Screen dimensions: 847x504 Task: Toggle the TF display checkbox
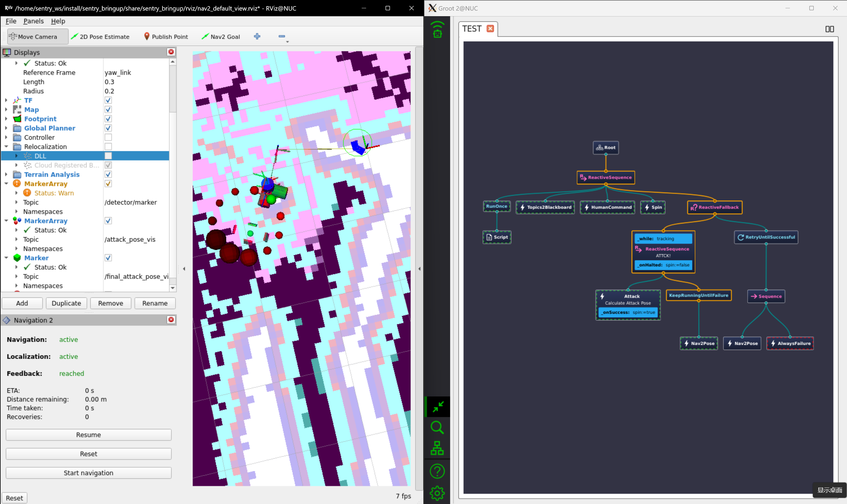(x=108, y=100)
